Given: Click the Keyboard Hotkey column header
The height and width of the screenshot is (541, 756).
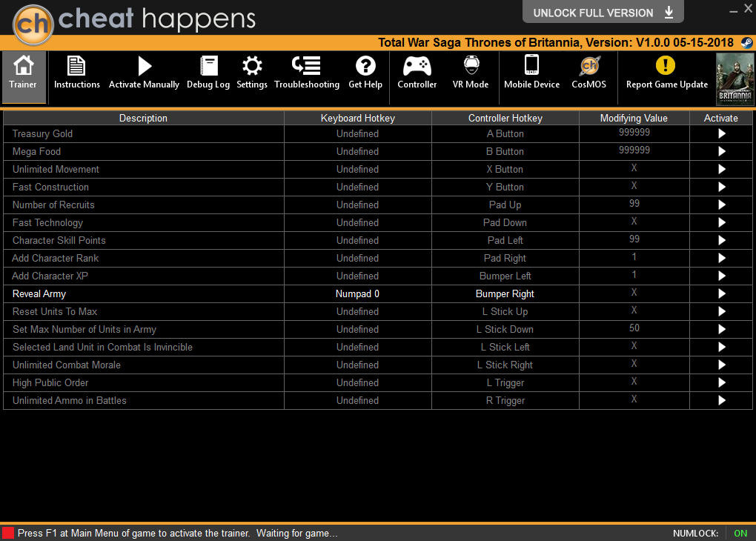Looking at the screenshot, I should pyautogui.click(x=358, y=118).
